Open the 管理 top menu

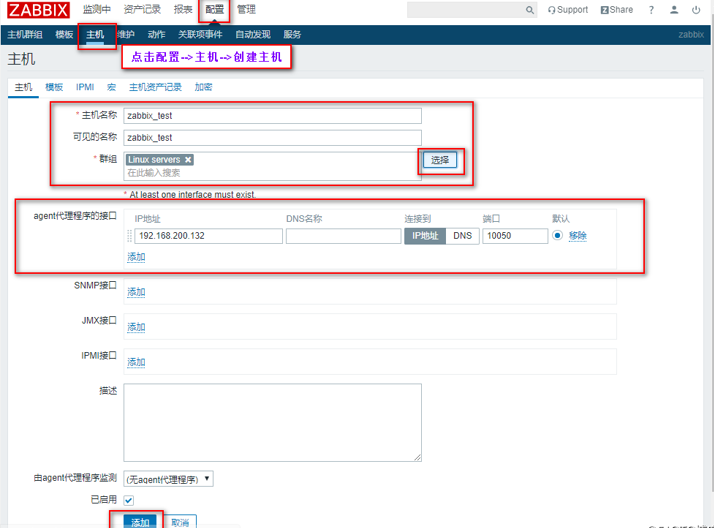point(246,10)
